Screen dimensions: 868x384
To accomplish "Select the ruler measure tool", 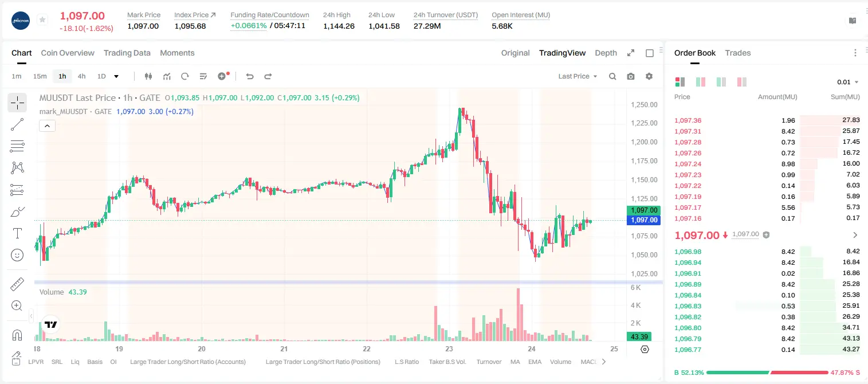I will coord(17,284).
